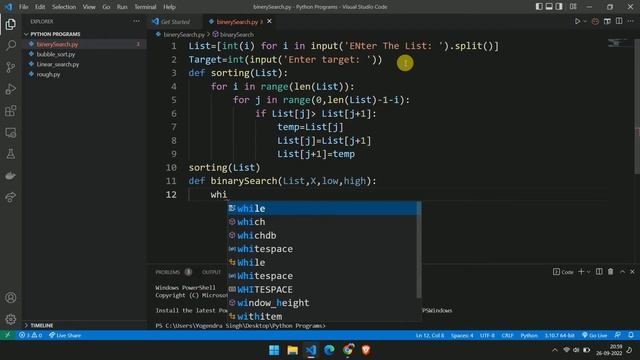This screenshot has height=360, width=640.
Task: Open the Terminal menu
Action: tap(145, 7)
